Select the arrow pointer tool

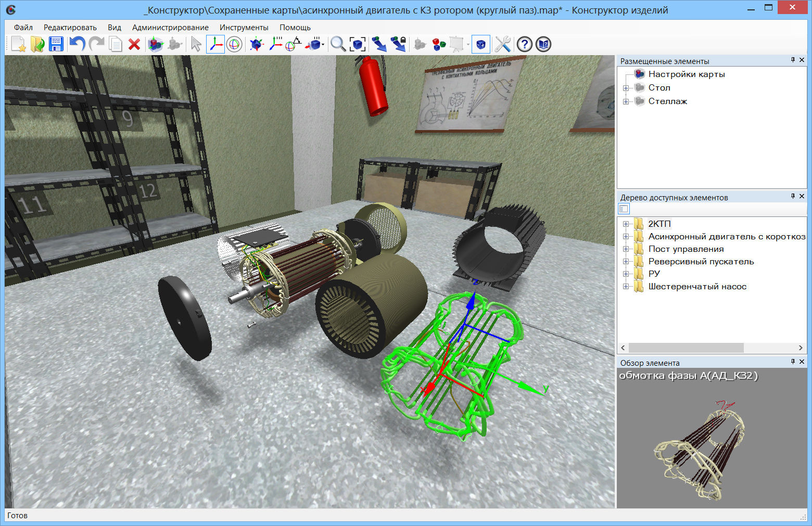196,45
